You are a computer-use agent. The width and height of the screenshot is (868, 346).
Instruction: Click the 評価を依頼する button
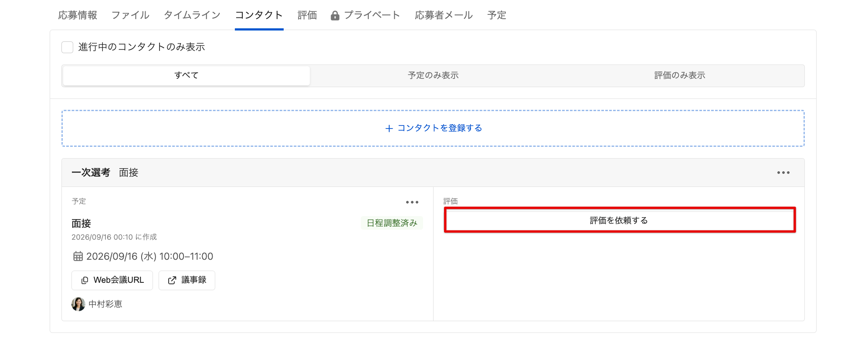tap(619, 220)
